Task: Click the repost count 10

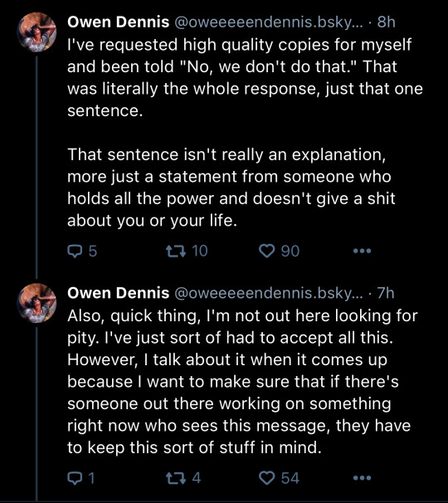Action: click(200, 251)
